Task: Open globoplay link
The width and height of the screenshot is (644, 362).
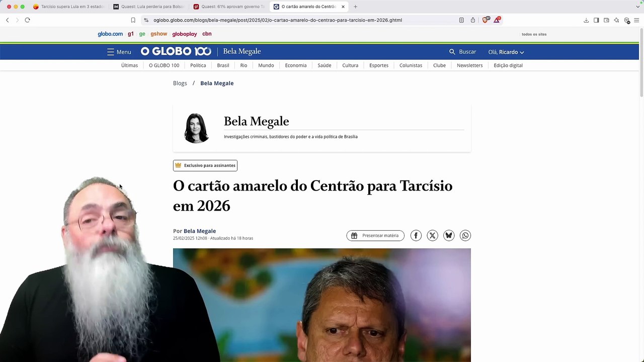Action: pyautogui.click(x=185, y=34)
